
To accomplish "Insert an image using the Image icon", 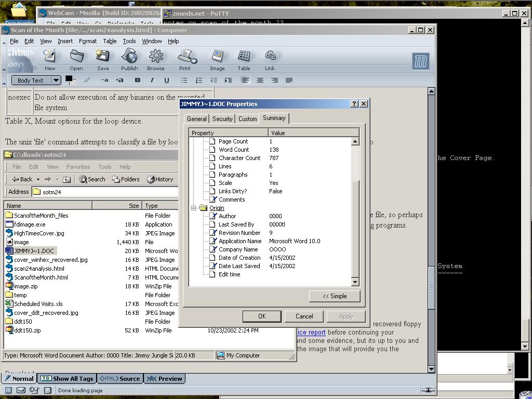I will (x=217, y=59).
